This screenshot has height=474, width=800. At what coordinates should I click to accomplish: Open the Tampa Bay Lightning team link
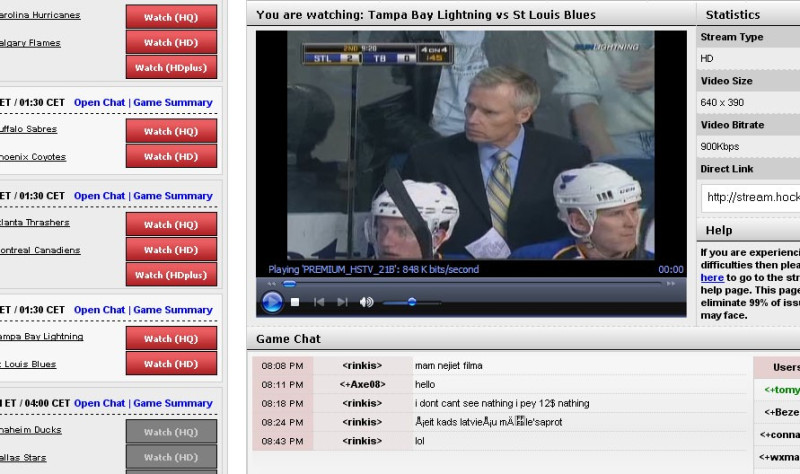[41, 336]
